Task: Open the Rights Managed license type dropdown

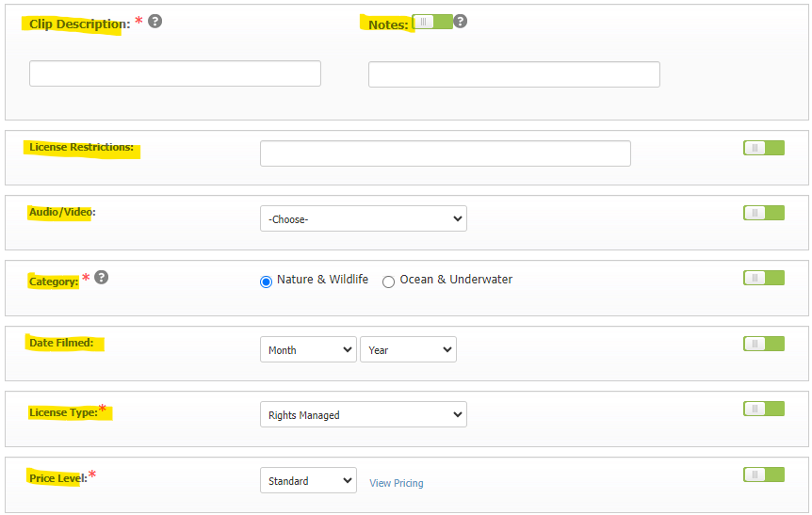Action: 364,414
